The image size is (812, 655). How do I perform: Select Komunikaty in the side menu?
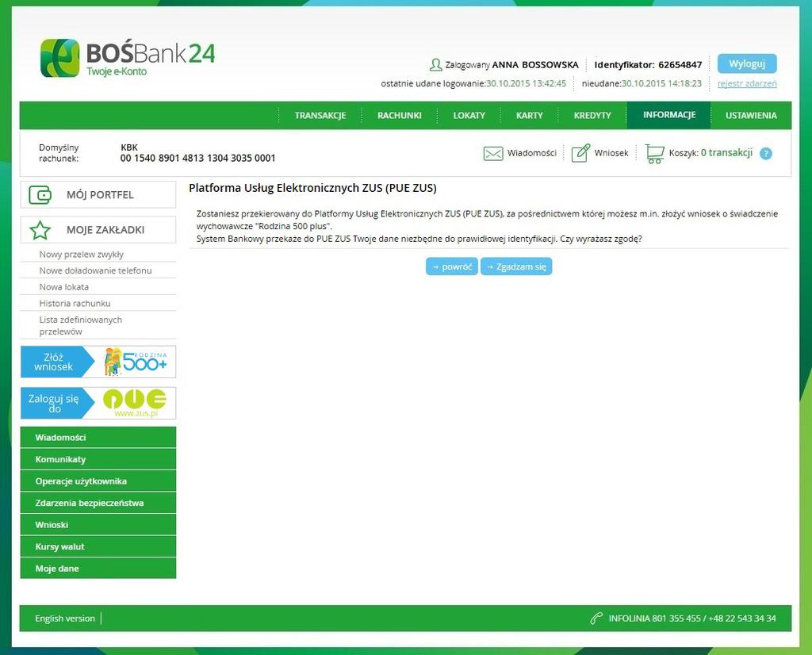98,459
